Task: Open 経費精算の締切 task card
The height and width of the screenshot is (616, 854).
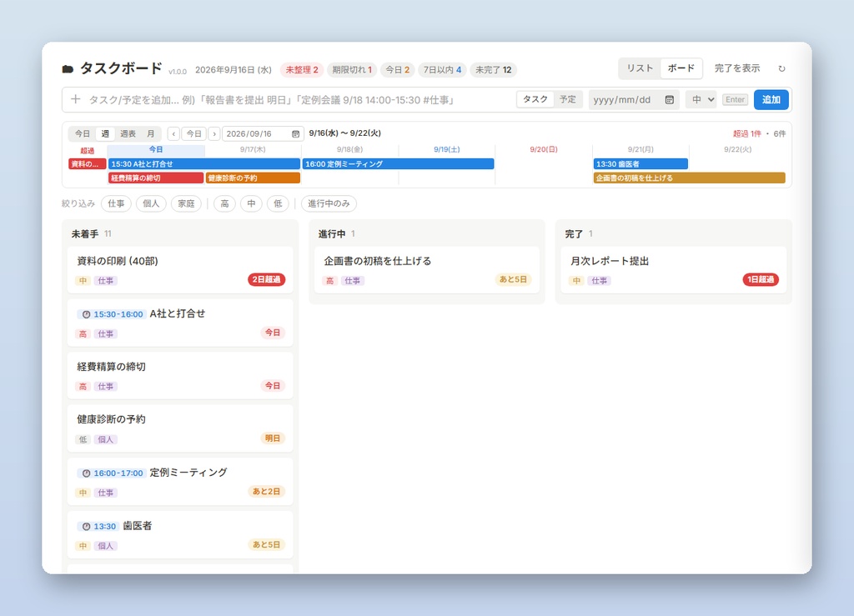Action: 180,375
